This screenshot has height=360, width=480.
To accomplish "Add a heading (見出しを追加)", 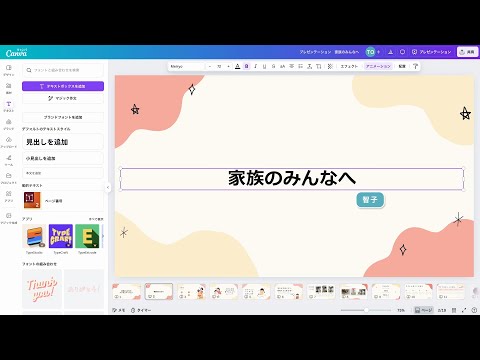I will [x=63, y=142].
